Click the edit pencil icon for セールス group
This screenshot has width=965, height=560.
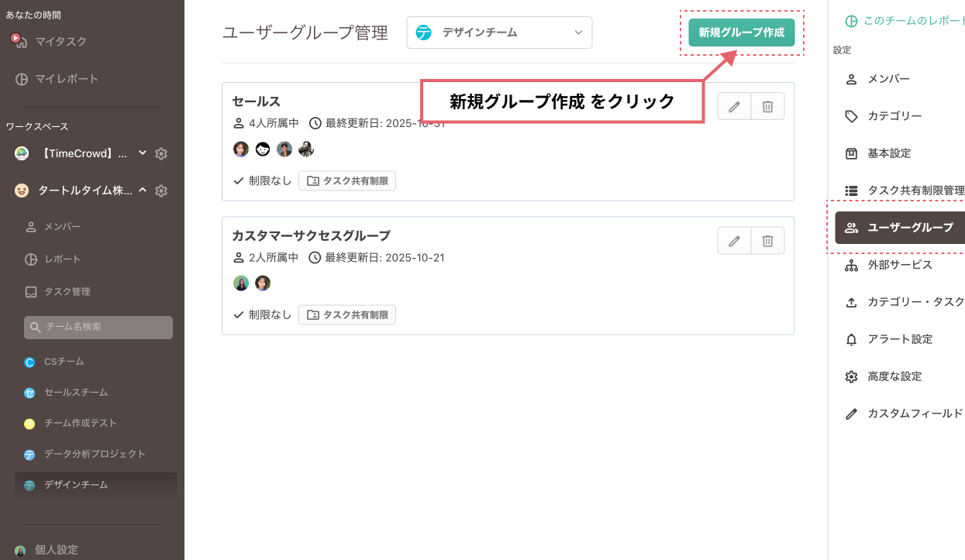point(733,106)
